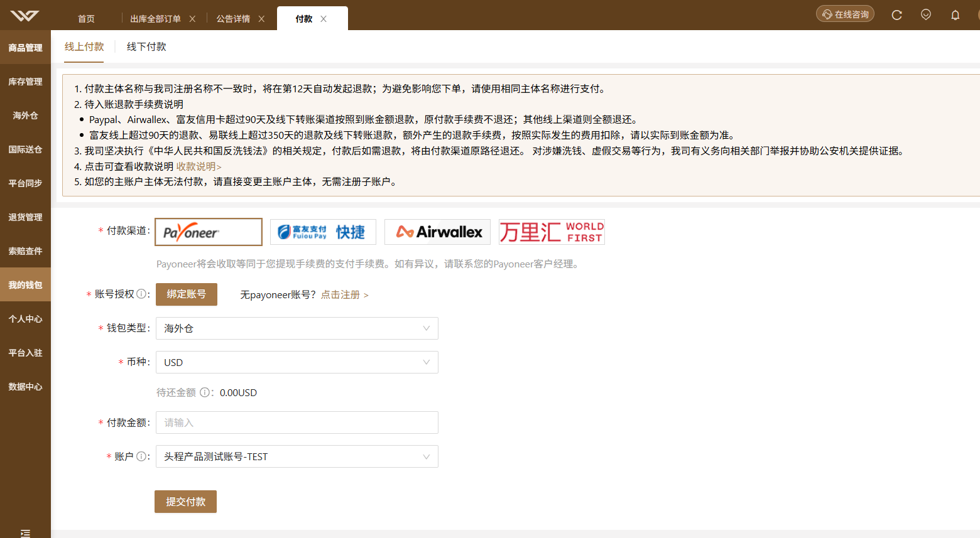The height and width of the screenshot is (538, 980).
Task: Open 数据中心 in sidebar
Action: 25,386
